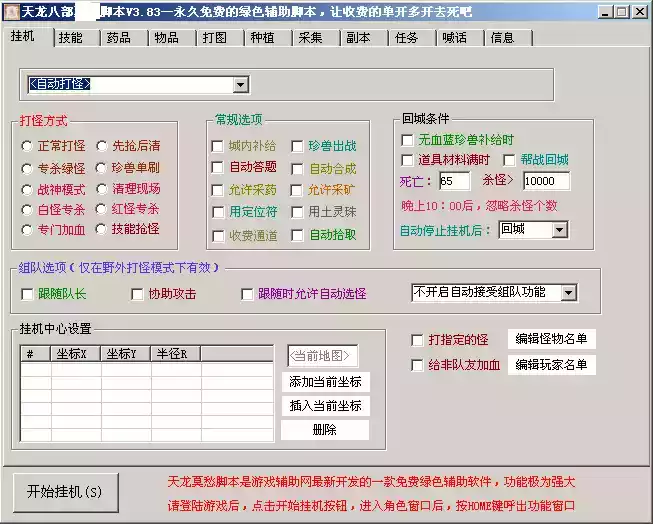Select 技能抢怪 radio button
The image size is (653, 524).
pyautogui.click(x=102, y=229)
